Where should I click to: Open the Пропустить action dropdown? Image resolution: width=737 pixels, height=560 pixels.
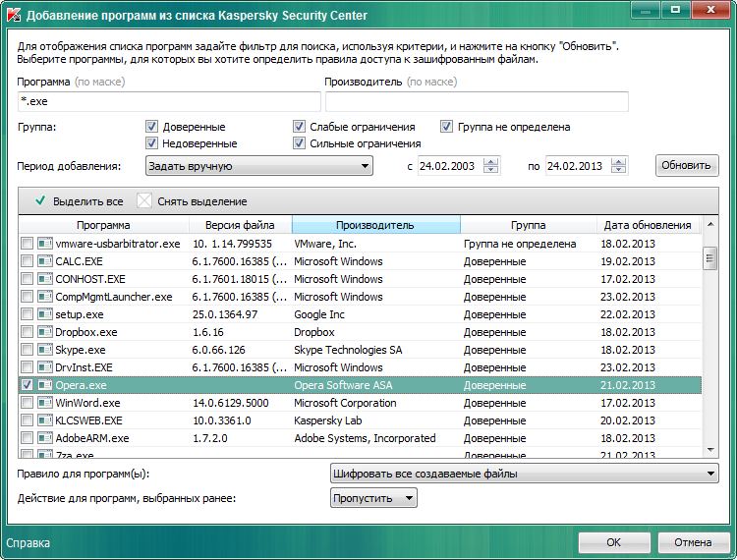coord(373,498)
